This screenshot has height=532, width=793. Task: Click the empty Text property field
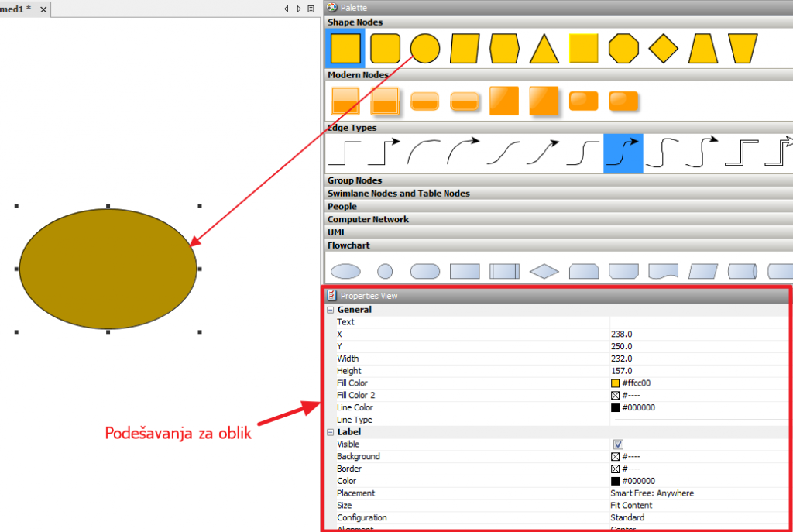point(700,322)
